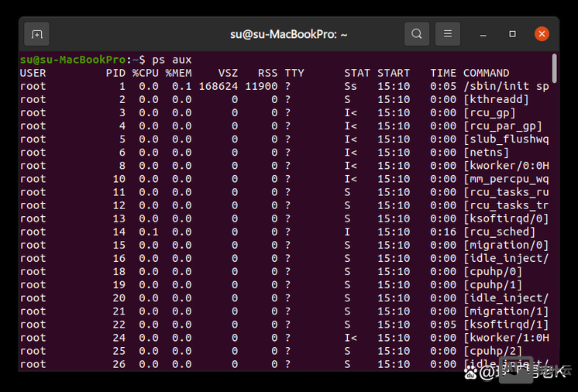Click the [rcu_sched] process name

point(499,232)
